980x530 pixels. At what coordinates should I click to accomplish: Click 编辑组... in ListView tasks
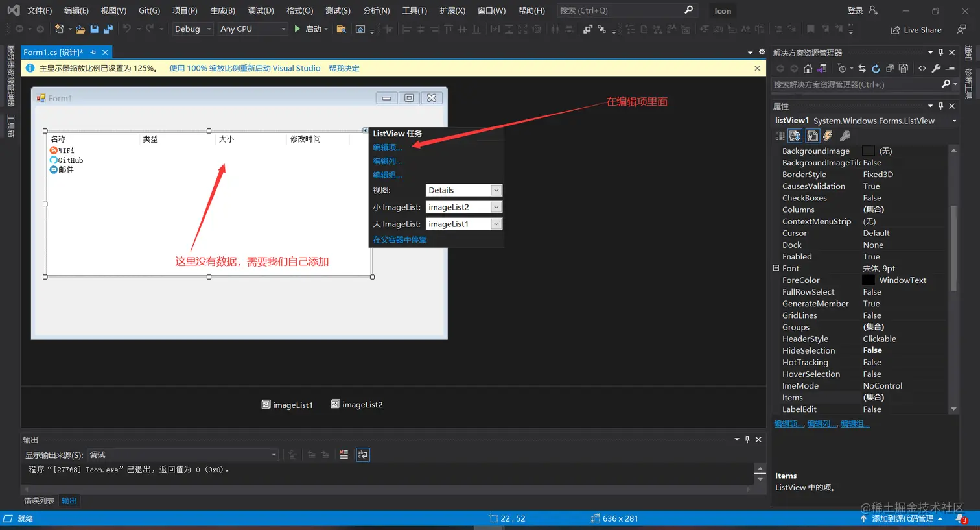pyautogui.click(x=387, y=175)
